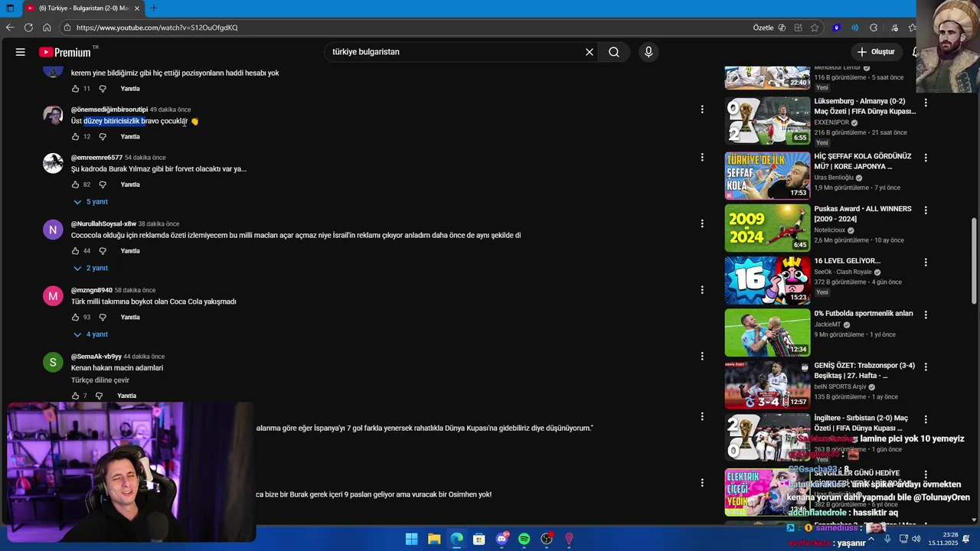The height and width of the screenshot is (551, 980).
Task: Like the @SemaAk-vb9yy comment
Action: 75,396
